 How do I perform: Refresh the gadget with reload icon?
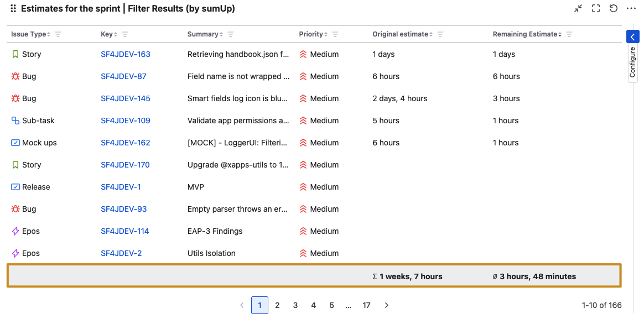click(614, 8)
